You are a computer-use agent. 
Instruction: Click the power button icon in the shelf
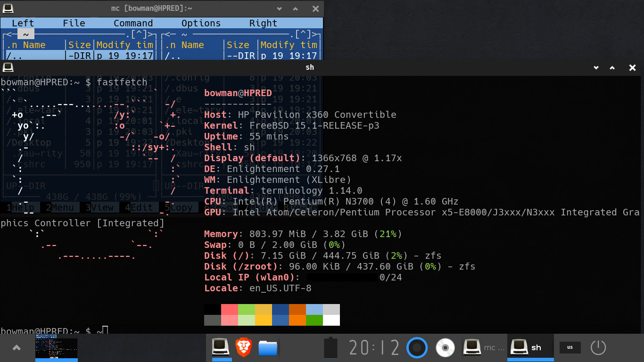pyautogui.click(x=598, y=348)
